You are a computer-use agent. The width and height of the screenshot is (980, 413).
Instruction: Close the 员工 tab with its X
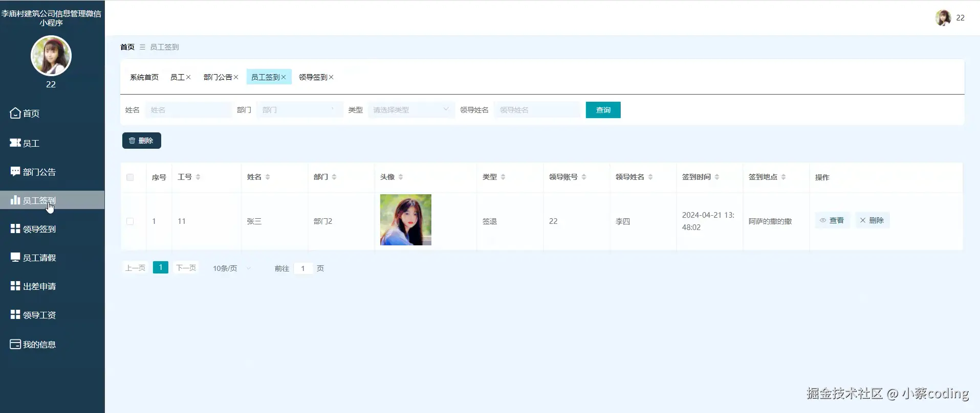coord(188,77)
